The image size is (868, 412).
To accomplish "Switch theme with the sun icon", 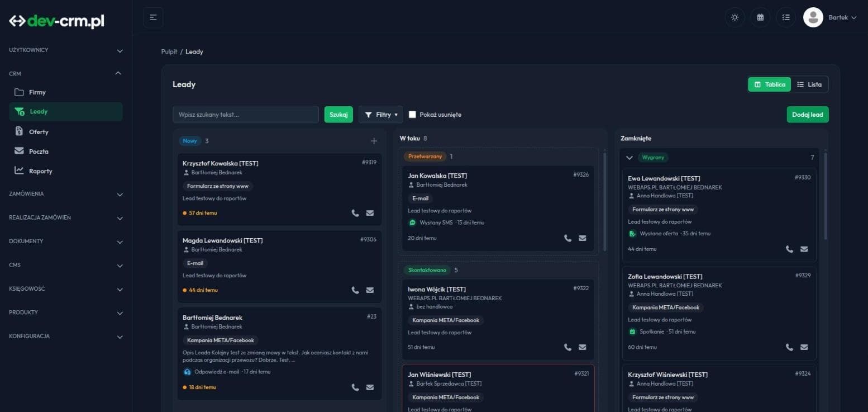I will (x=735, y=17).
